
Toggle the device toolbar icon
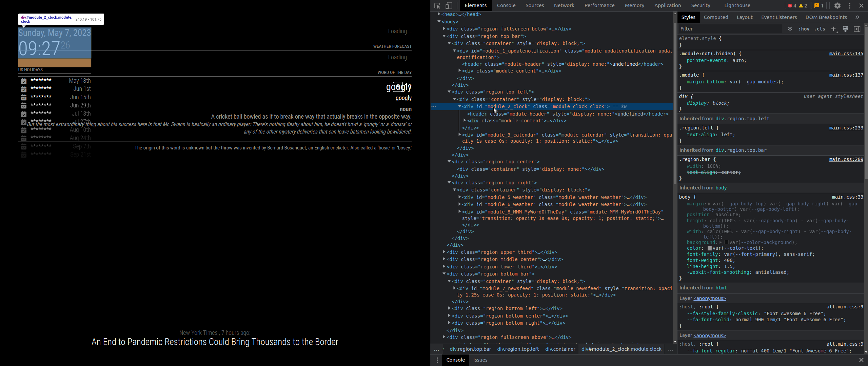[x=449, y=6]
